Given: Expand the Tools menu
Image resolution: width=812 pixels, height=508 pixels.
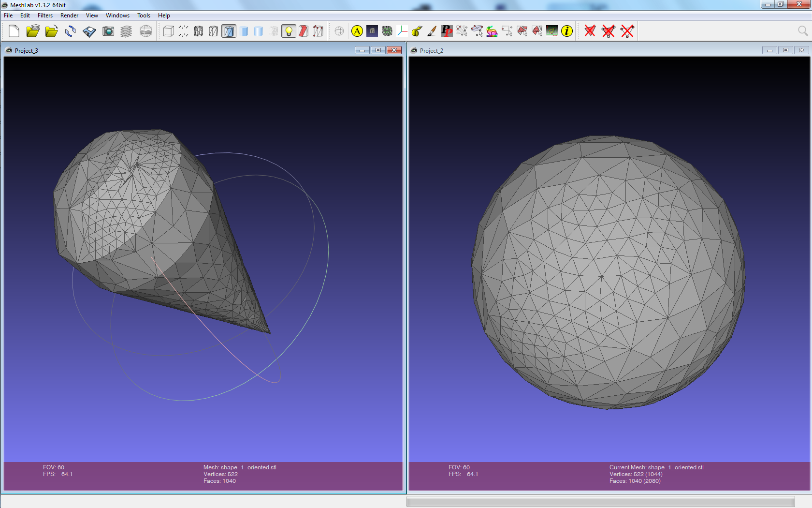Looking at the screenshot, I should (144, 15).
